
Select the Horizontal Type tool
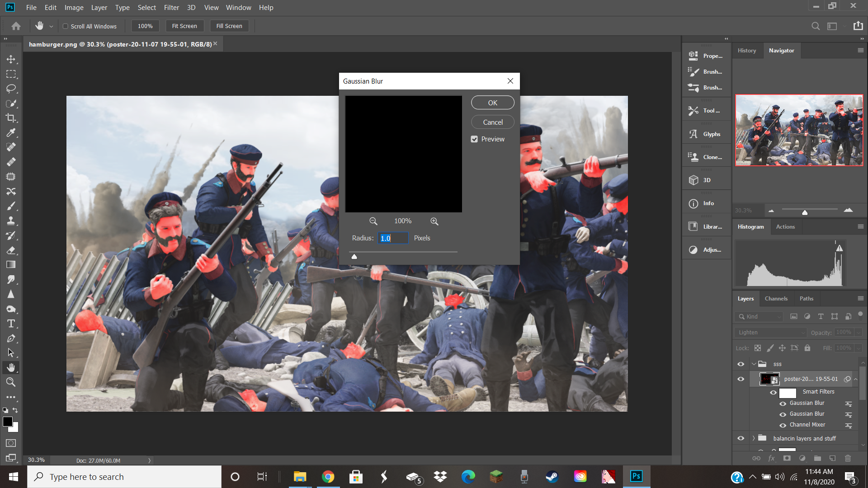tap(11, 324)
